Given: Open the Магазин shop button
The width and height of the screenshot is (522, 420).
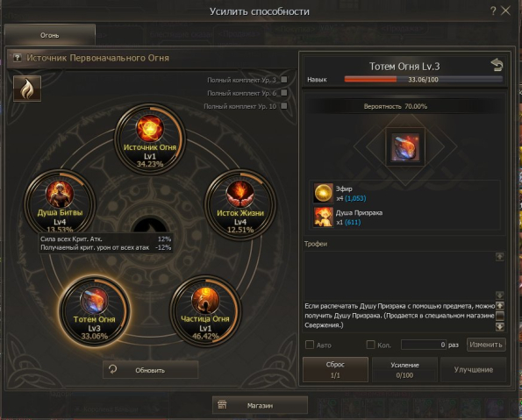Looking at the screenshot, I should pos(260,405).
